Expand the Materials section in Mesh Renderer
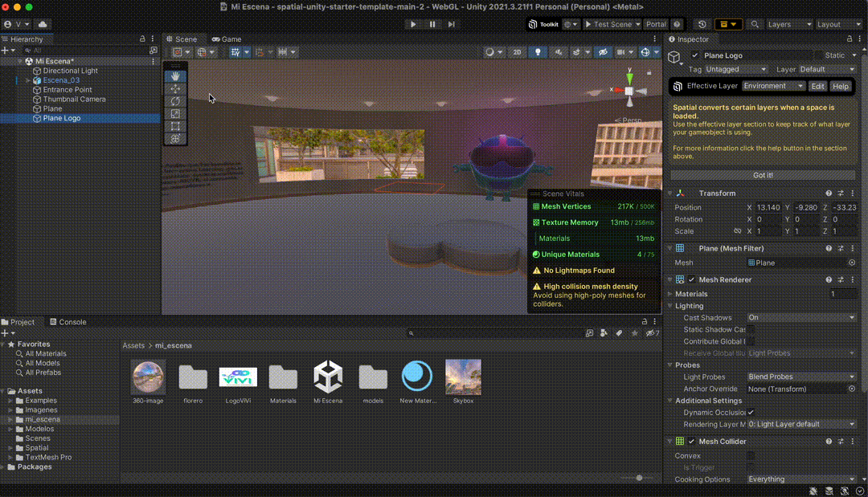 tap(670, 294)
